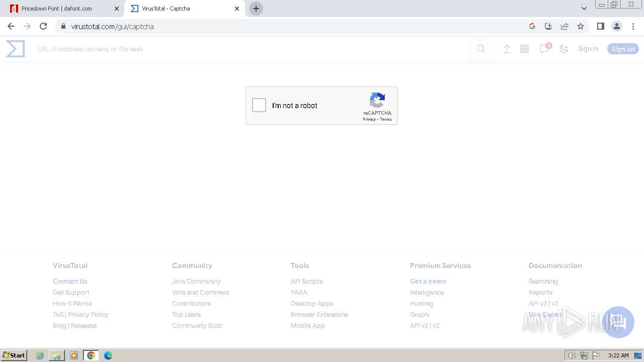The image size is (644, 362).
Task: Click the reCAPTCHA Terms link
Action: coord(386,119)
